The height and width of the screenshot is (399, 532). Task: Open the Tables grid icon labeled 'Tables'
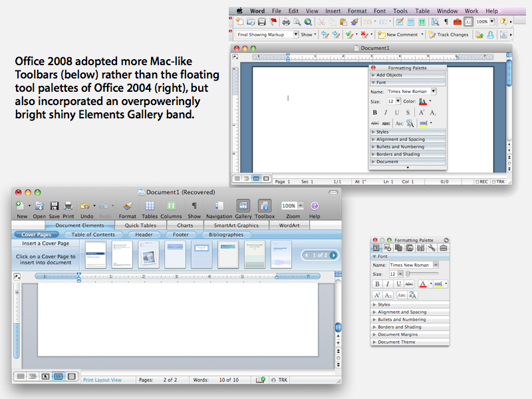point(150,205)
